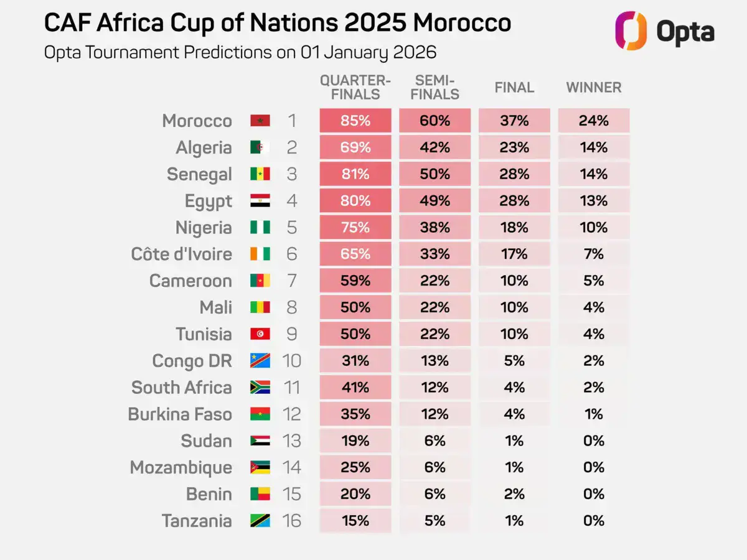This screenshot has width=747, height=560.
Task: Click Morocco's 24% winner cell
Action: tap(594, 121)
